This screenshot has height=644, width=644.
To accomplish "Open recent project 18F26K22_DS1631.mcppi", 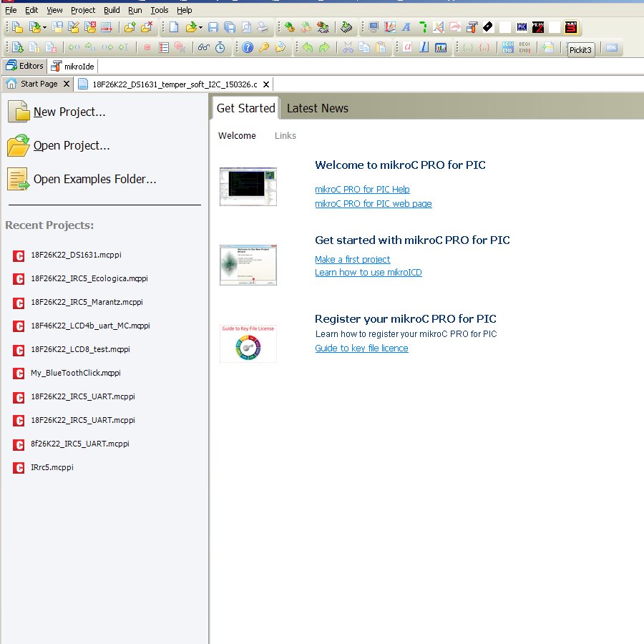I will click(76, 255).
